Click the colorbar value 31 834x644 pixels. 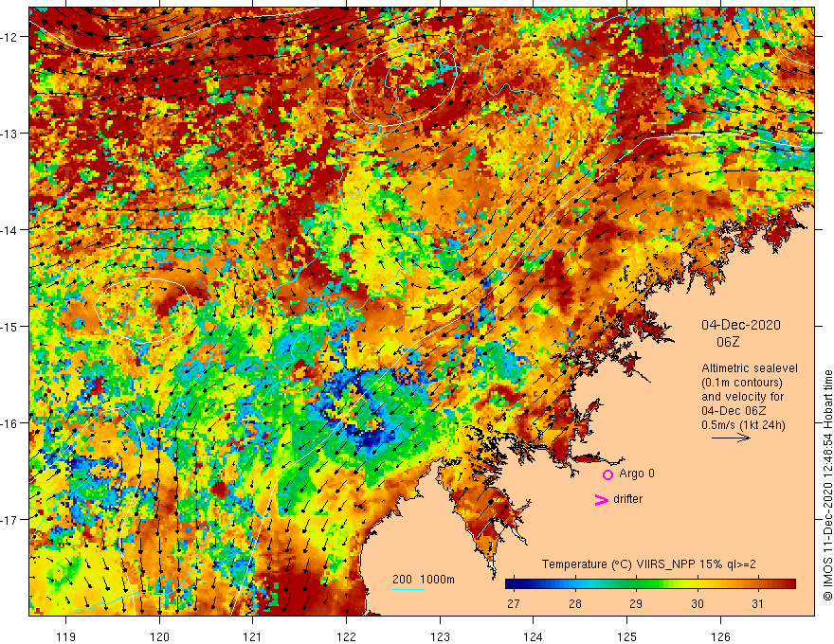coord(758,603)
